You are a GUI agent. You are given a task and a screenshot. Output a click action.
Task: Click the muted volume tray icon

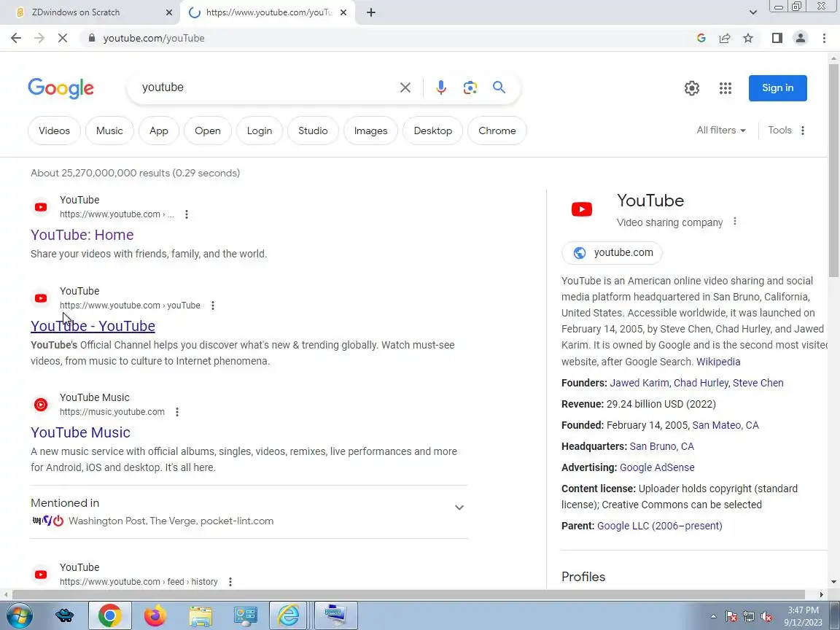(x=766, y=617)
